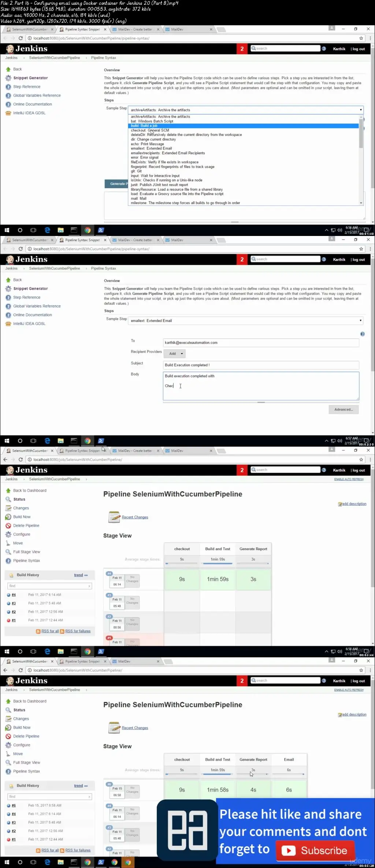The height and width of the screenshot is (868, 375).
Task: Click 'log out' in the emailext frame header
Action: click(359, 259)
